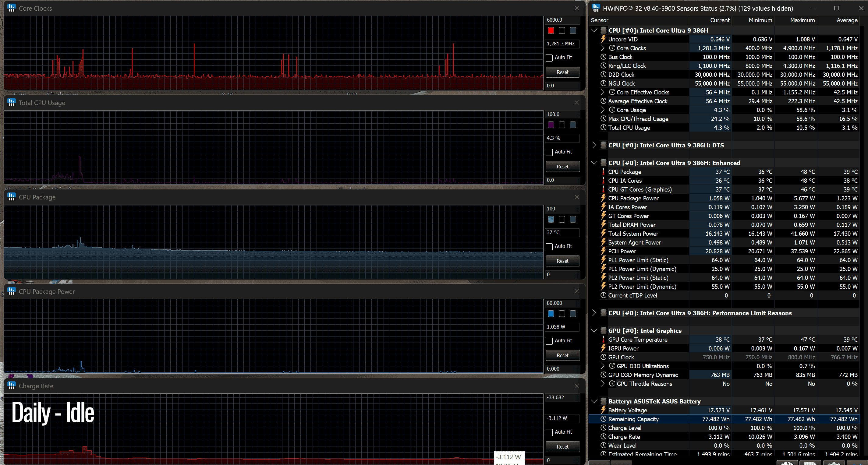Screen dimensions: 868x465
Task: Click the HWiNFO icon in CPU Package Power window
Action: coord(12,291)
